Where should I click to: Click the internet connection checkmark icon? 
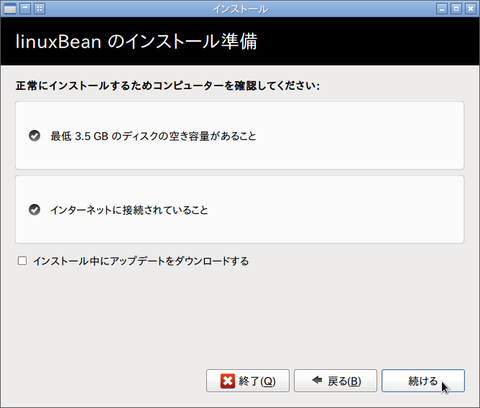click(34, 210)
